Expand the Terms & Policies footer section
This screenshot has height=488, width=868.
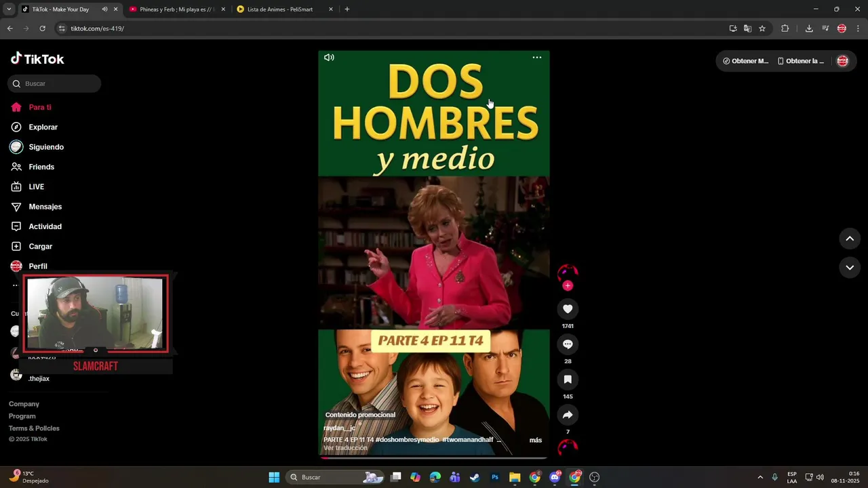(x=34, y=428)
